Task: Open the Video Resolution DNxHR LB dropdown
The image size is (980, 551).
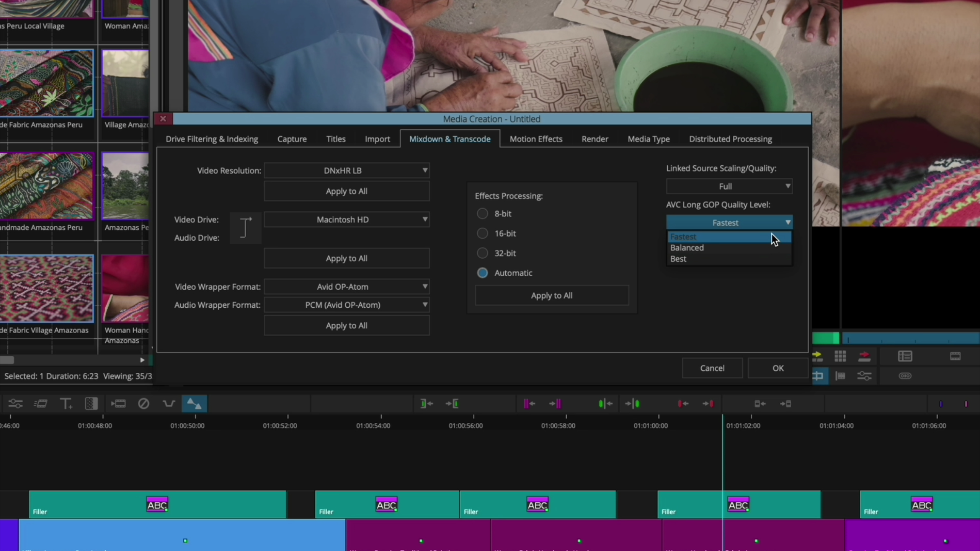Action: coord(347,171)
